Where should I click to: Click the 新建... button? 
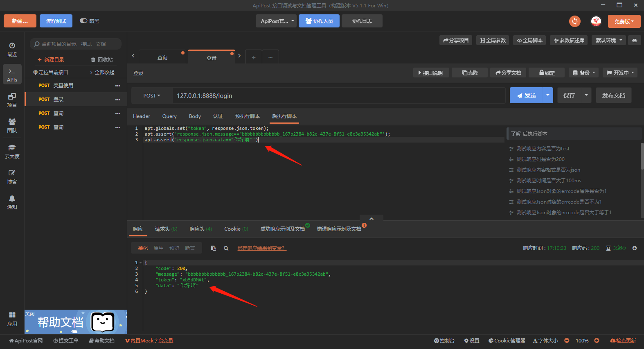pos(20,21)
